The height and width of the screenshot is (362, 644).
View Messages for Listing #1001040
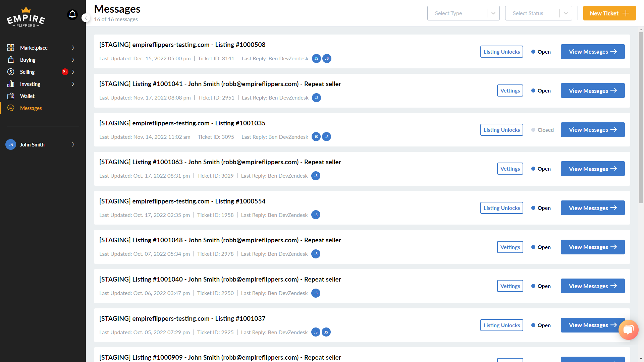[x=593, y=286]
